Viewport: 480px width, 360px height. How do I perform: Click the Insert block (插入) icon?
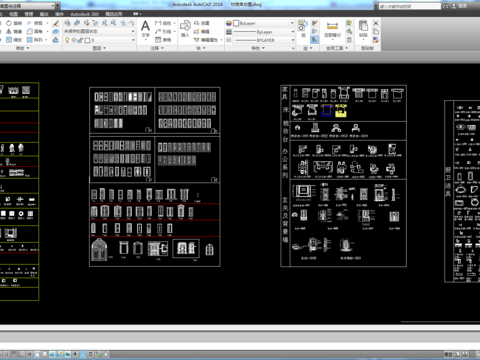(x=185, y=28)
